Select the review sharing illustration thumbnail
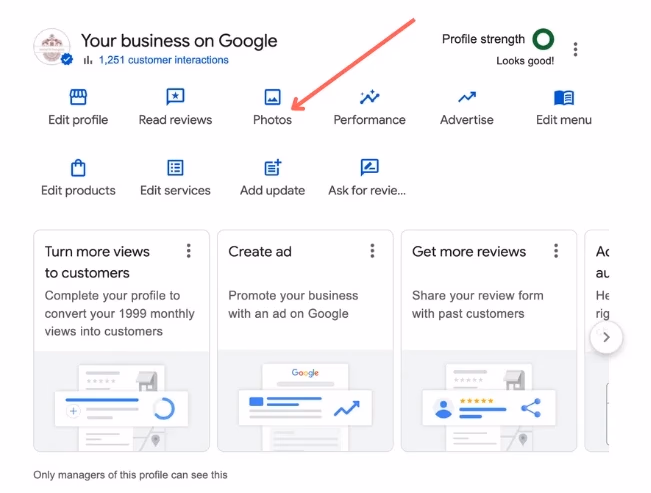The height and width of the screenshot is (493, 651). (x=489, y=402)
